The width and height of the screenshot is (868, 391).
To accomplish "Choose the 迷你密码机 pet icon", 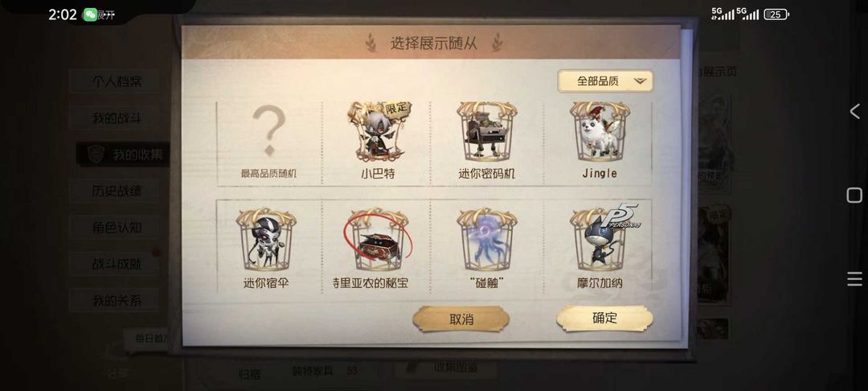I will [486, 132].
